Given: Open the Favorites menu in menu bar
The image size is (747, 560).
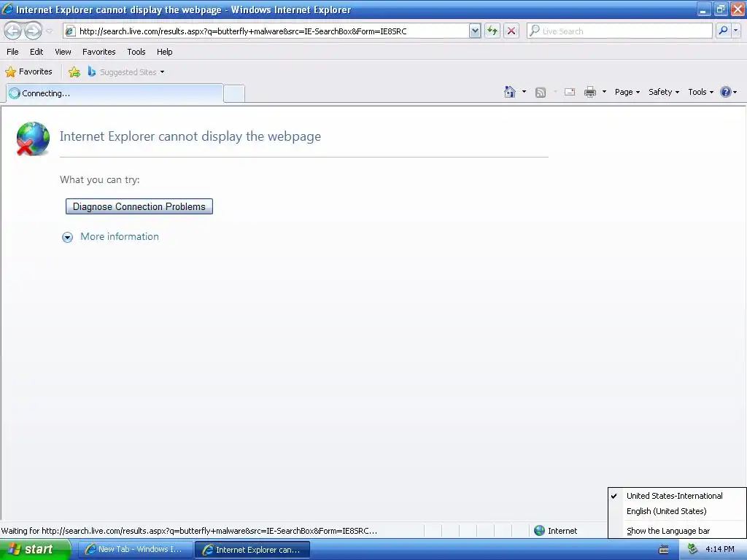Looking at the screenshot, I should point(99,52).
